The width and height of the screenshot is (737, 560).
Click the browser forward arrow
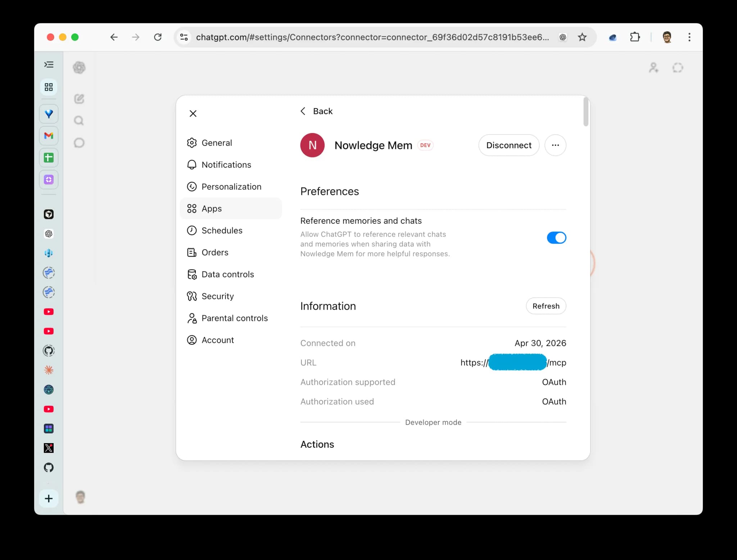pyautogui.click(x=136, y=37)
